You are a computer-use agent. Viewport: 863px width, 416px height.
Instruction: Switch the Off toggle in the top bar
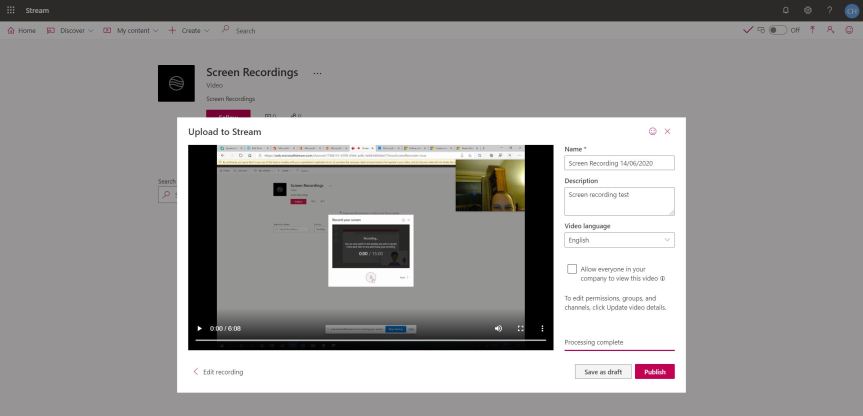[777, 30]
